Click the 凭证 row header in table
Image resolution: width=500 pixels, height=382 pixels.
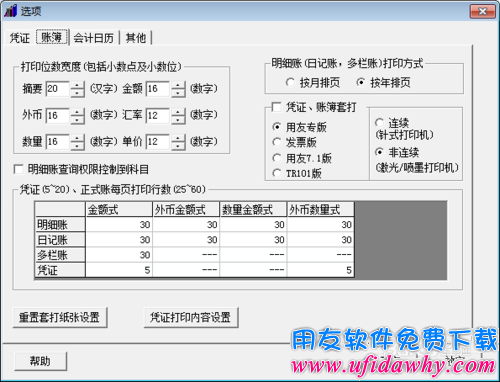[x=60, y=270]
